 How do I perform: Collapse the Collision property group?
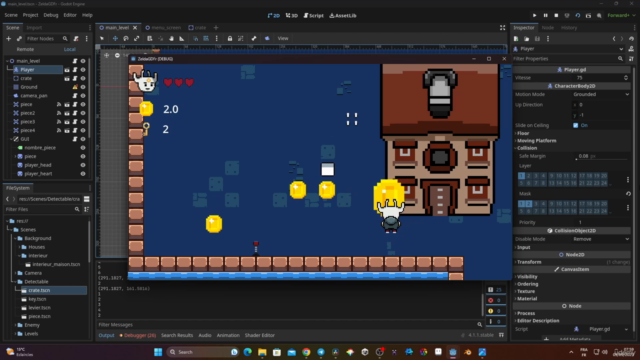[527, 148]
